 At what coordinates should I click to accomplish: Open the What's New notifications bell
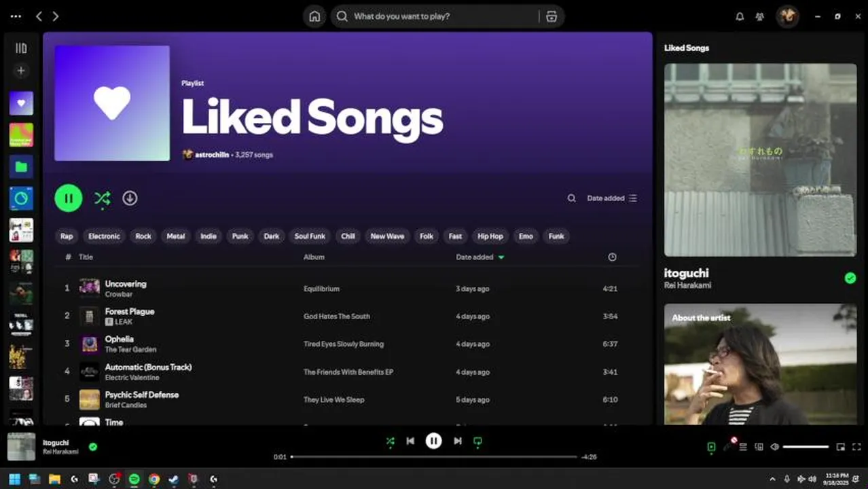[x=740, y=16]
